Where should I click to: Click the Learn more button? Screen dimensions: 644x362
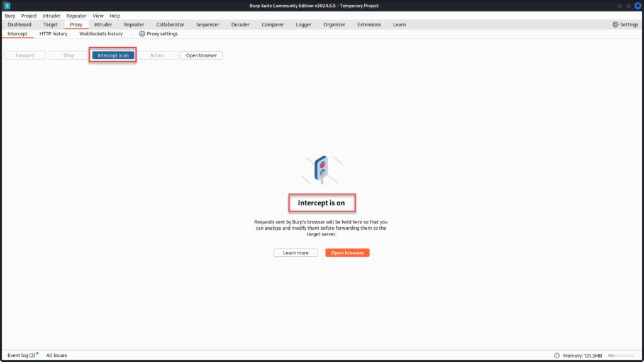coord(296,252)
